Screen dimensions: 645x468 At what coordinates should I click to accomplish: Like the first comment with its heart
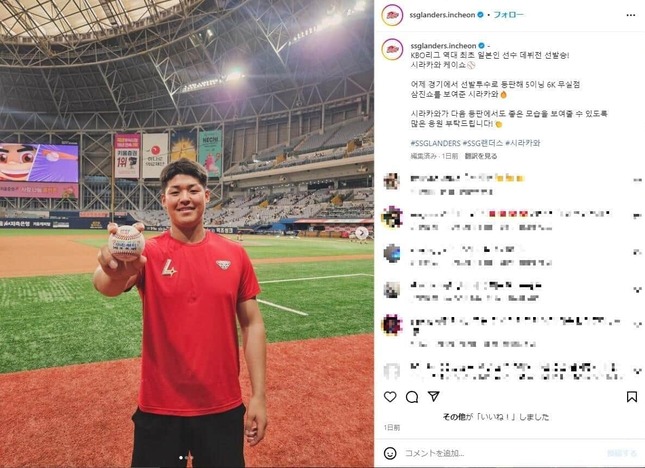pyautogui.click(x=637, y=180)
